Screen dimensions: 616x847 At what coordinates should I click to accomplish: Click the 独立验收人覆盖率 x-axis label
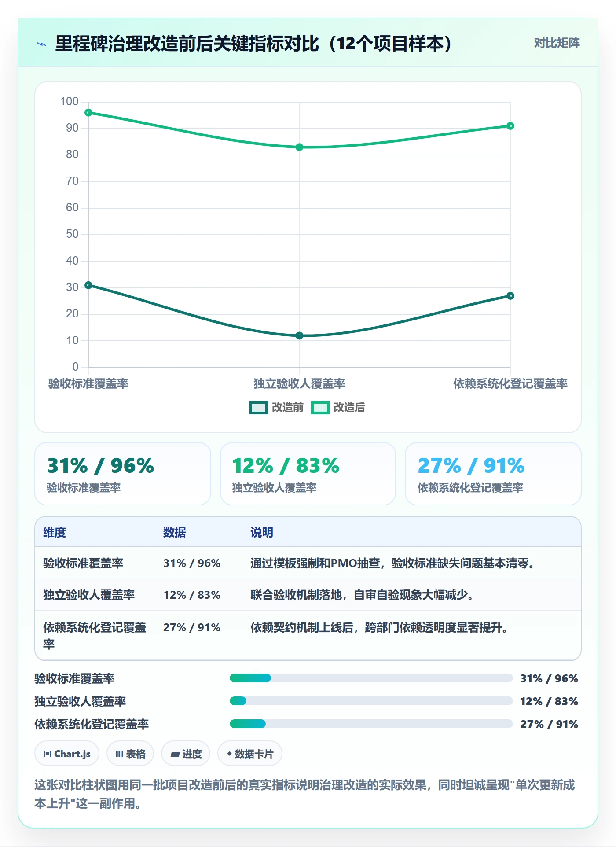(x=300, y=383)
